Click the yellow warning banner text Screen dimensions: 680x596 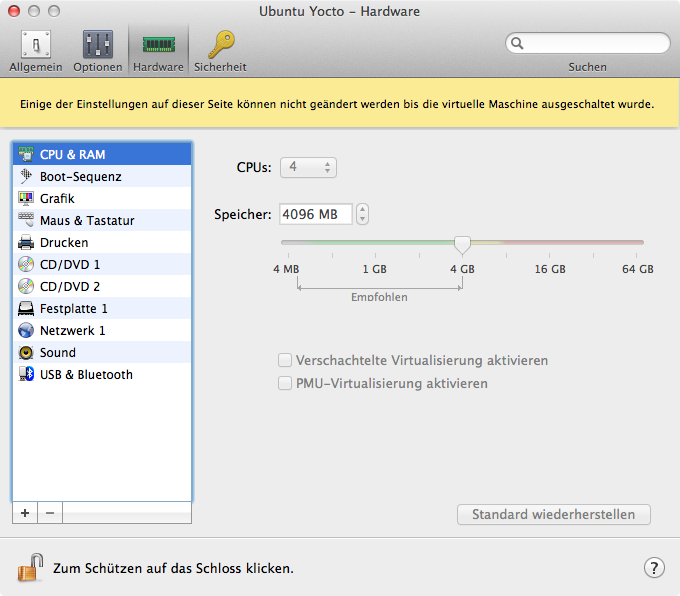(337, 104)
